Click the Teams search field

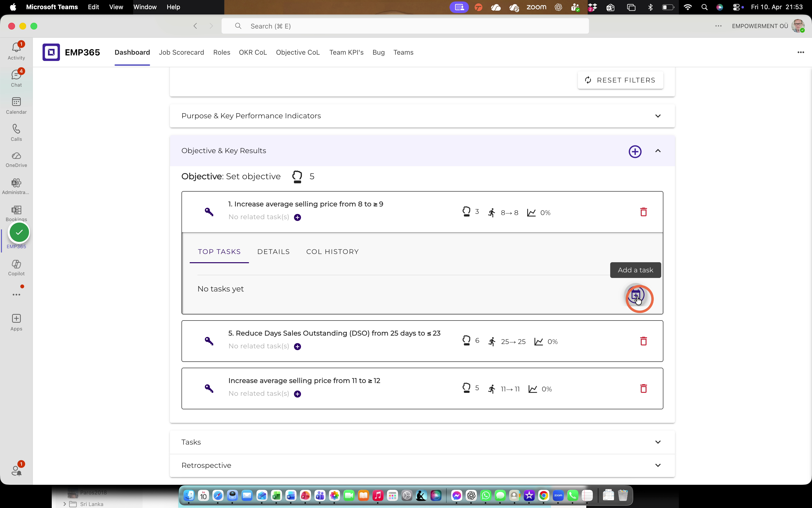405,26
